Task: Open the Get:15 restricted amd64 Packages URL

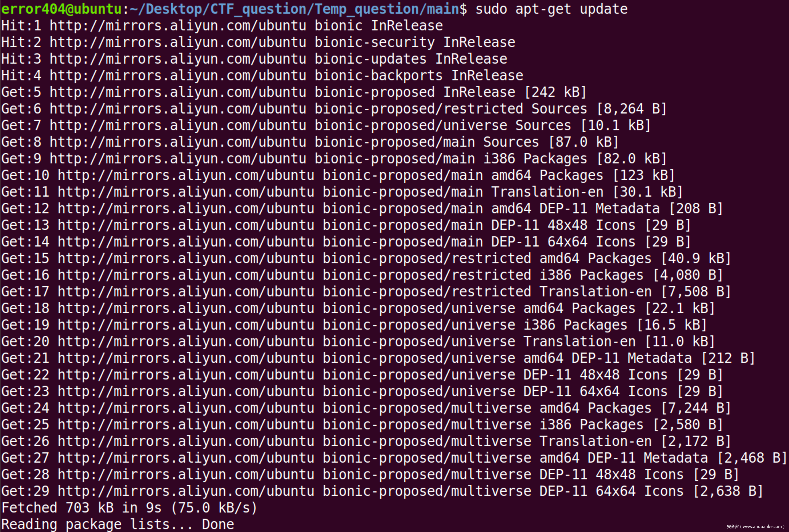Action: coord(186,259)
